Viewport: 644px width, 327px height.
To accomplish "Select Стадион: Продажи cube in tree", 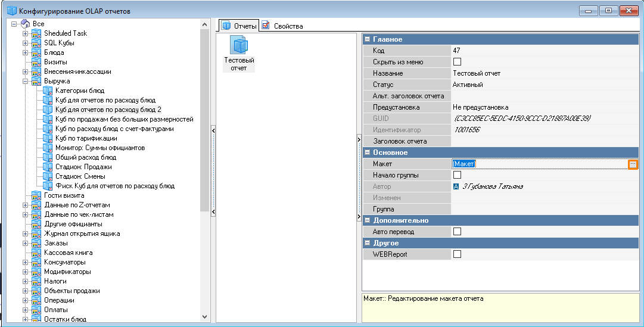I will [80, 167].
